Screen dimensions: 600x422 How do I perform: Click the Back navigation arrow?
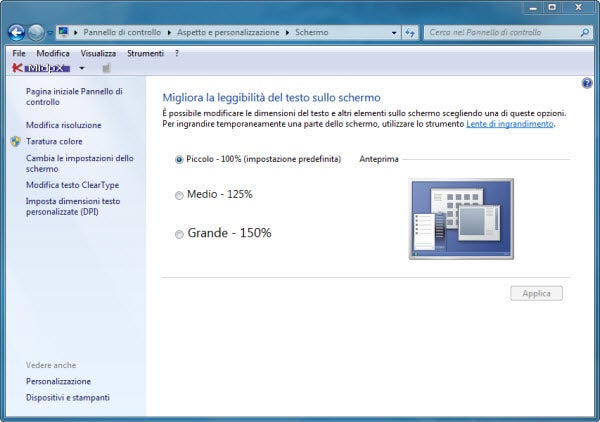click(x=16, y=33)
